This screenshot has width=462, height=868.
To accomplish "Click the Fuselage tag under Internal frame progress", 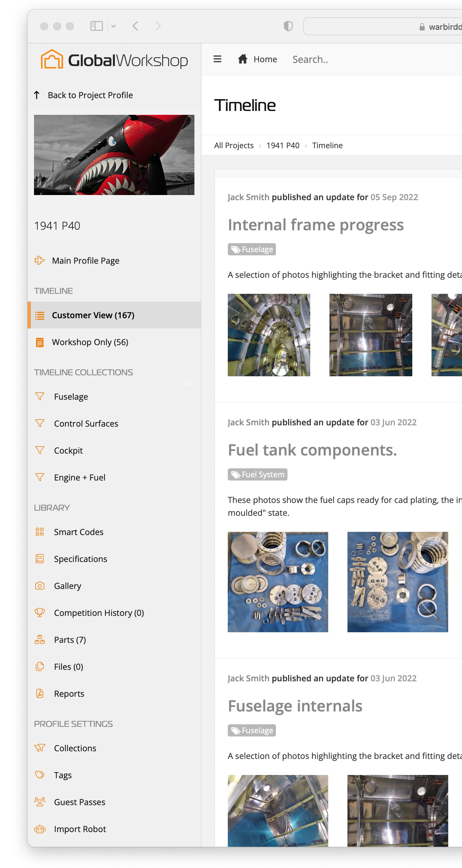I will 252,249.
